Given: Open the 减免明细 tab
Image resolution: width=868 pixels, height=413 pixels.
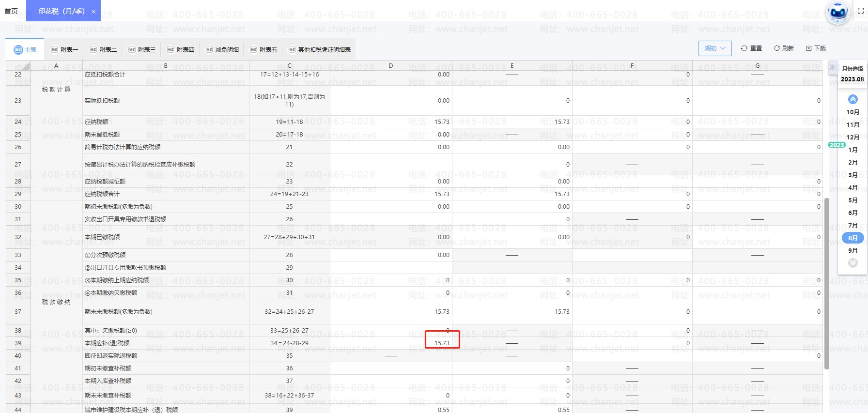Looking at the screenshot, I should (x=222, y=49).
